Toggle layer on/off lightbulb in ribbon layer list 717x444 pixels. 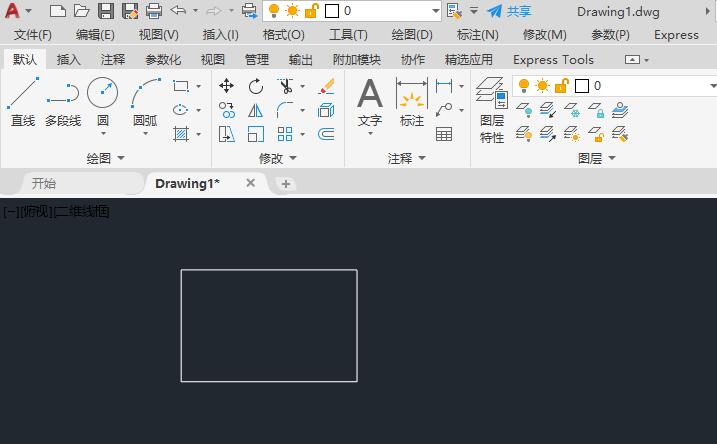coord(524,86)
